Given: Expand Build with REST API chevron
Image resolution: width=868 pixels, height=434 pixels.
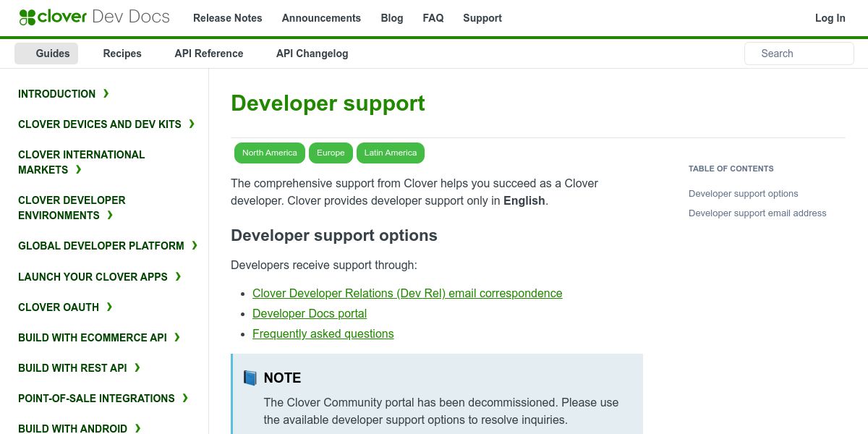Looking at the screenshot, I should point(137,367).
